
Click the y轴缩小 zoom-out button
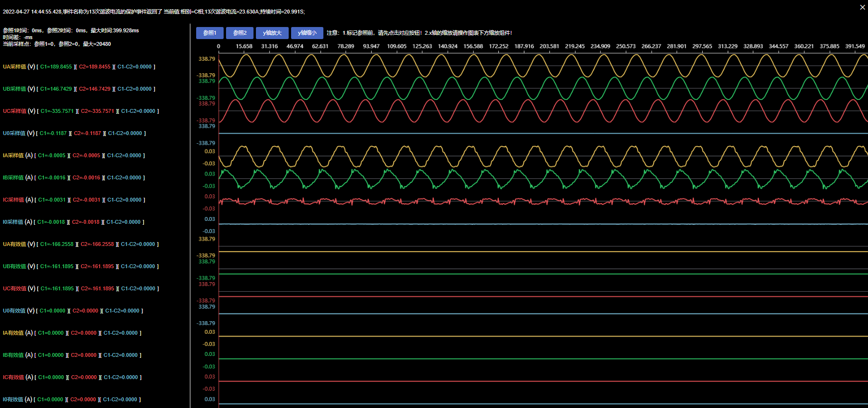307,33
